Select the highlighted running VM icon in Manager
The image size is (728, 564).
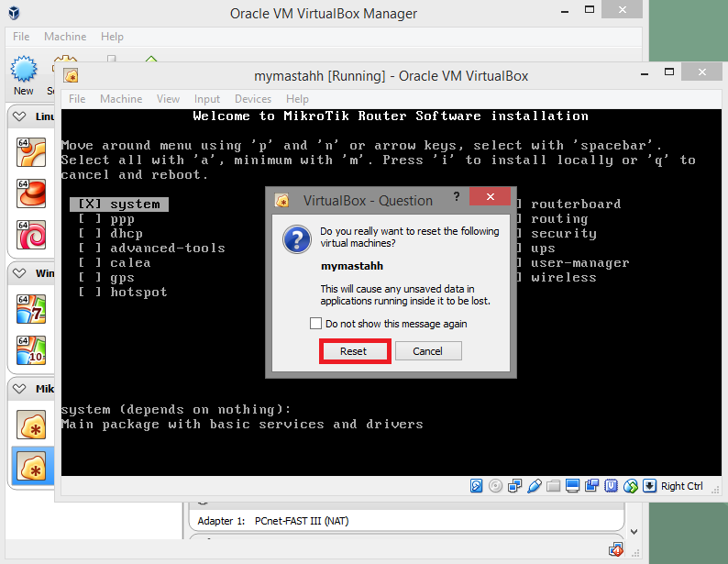click(31, 466)
